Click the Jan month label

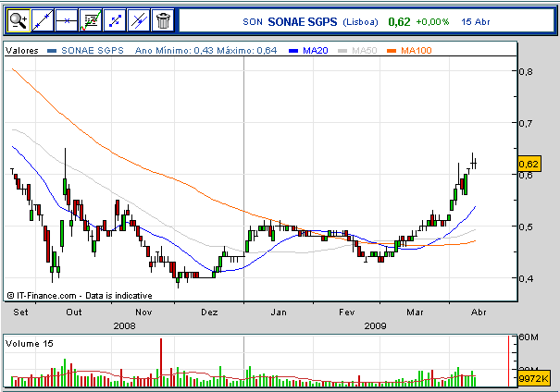click(x=279, y=312)
